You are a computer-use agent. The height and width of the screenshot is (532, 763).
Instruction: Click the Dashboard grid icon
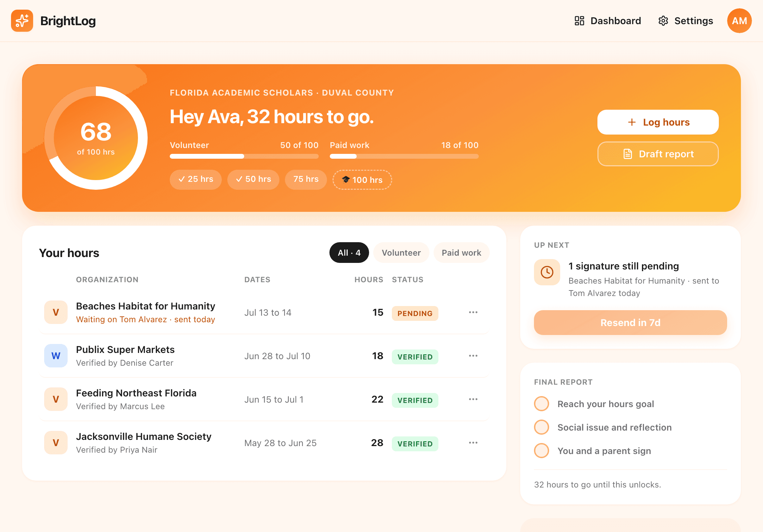click(579, 21)
